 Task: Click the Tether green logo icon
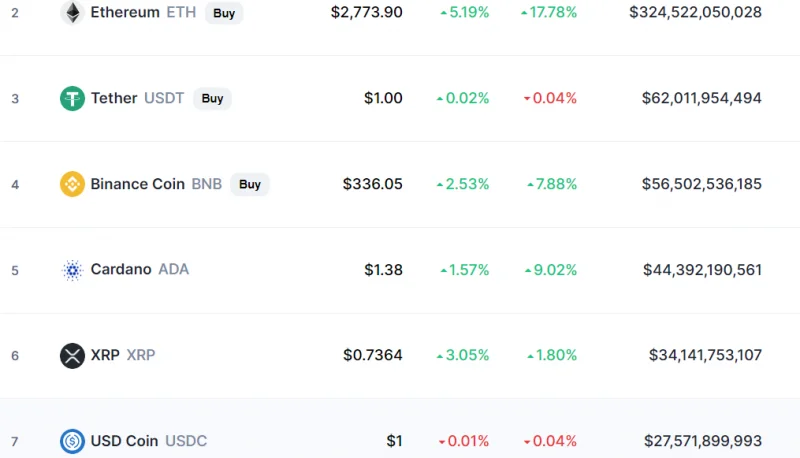pyautogui.click(x=72, y=98)
